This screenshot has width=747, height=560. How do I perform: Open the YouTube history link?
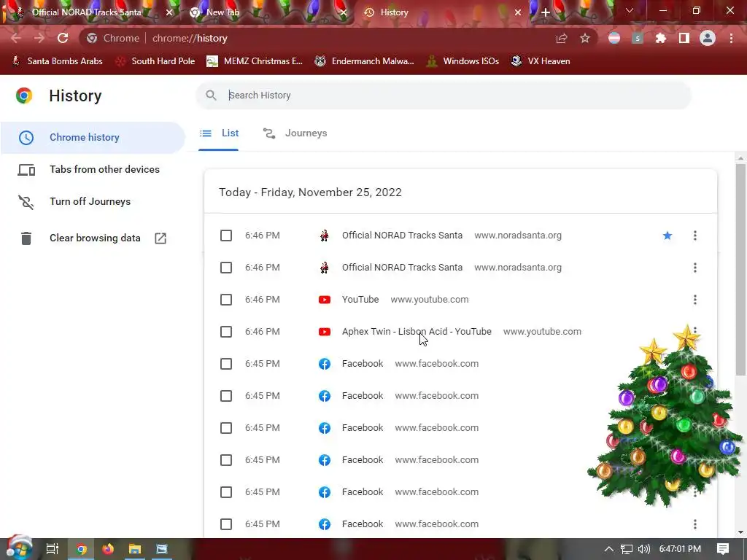pos(360,300)
